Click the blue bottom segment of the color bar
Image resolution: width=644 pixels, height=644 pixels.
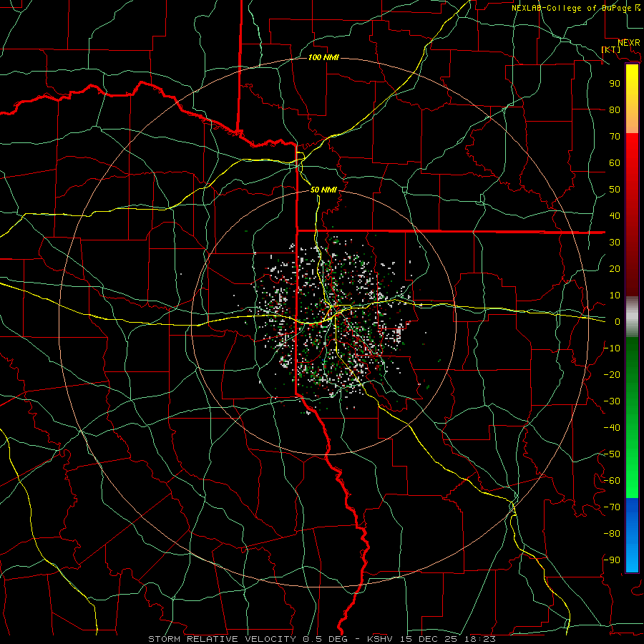tap(632, 535)
